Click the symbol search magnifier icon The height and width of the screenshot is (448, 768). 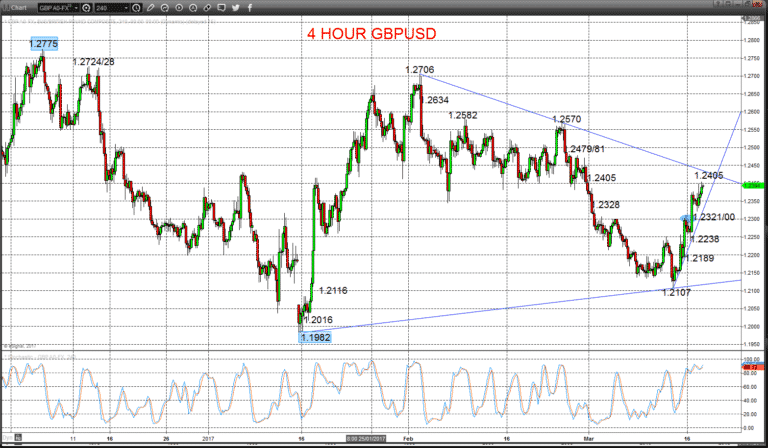pos(87,8)
